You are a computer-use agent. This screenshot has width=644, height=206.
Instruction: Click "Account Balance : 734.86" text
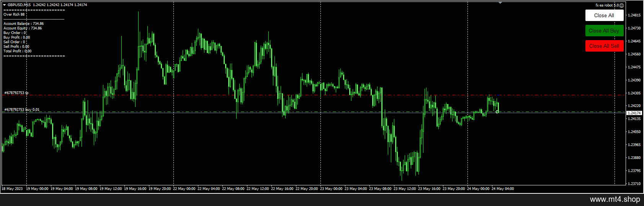point(23,24)
